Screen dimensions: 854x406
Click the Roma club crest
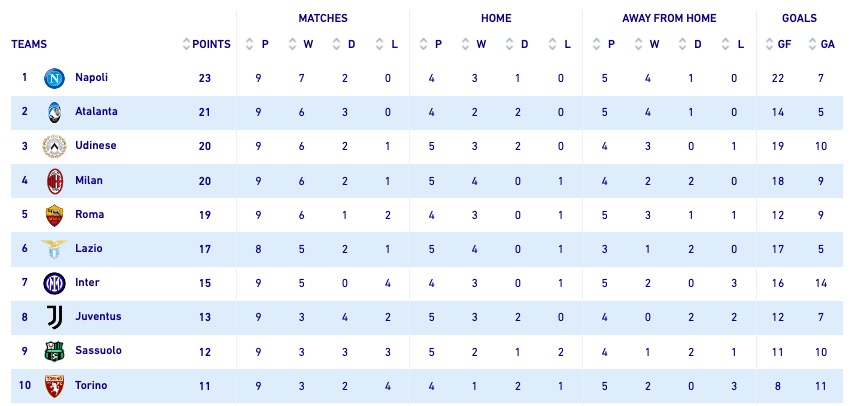(54, 215)
